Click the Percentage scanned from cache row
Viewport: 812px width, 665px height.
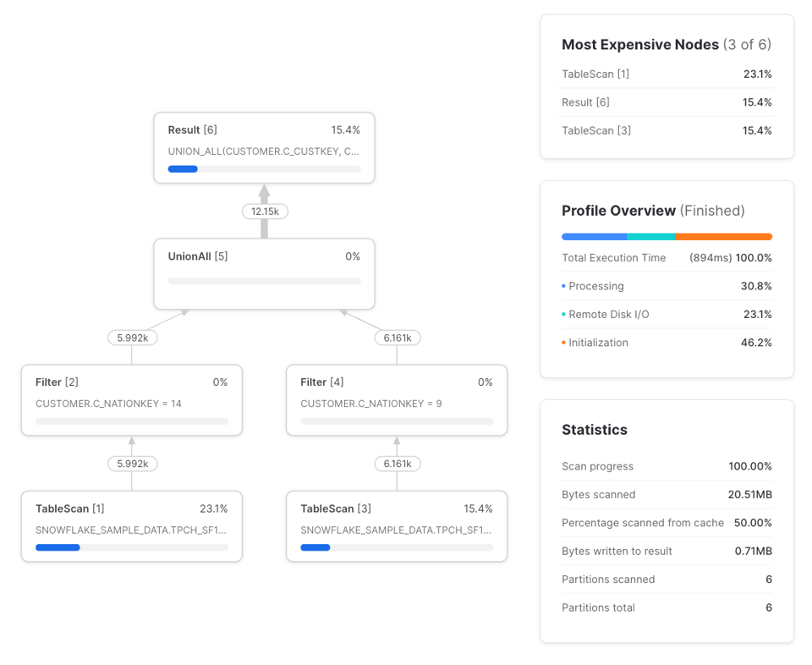(667, 523)
